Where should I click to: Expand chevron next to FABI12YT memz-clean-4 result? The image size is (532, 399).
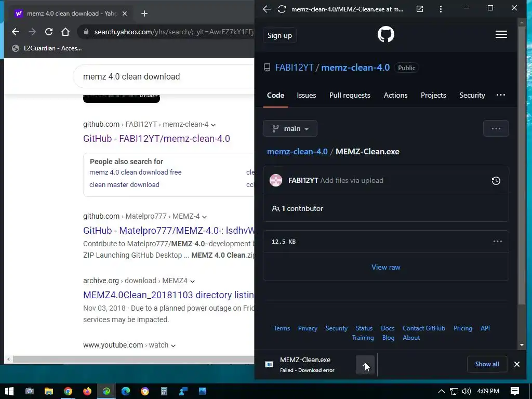pyautogui.click(x=213, y=125)
